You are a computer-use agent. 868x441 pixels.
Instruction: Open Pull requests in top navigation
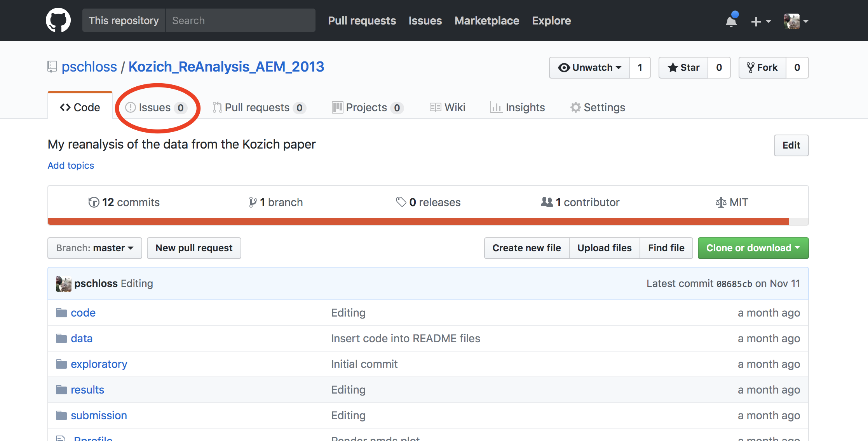362,21
